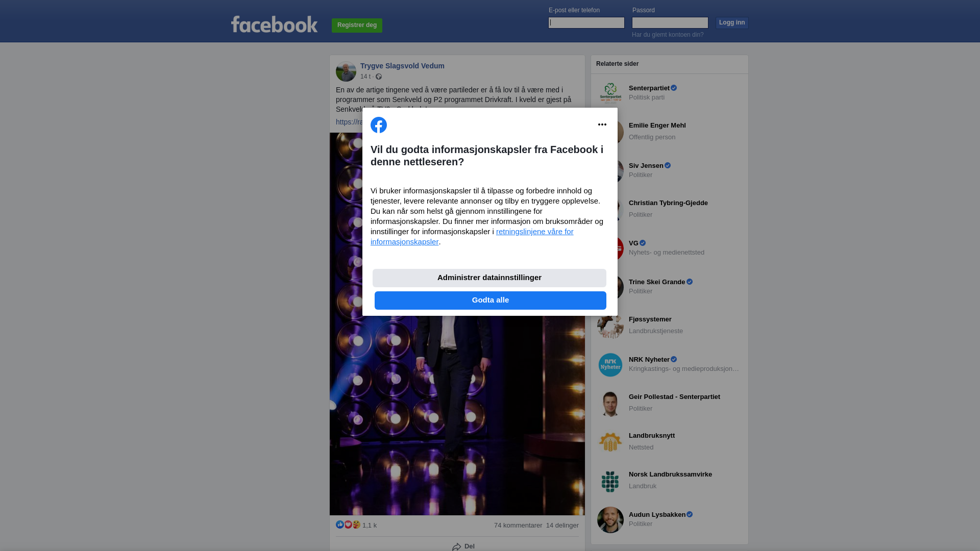This screenshot has width=980, height=551.
Task: Click the Landbruksnytt page logo
Action: pos(610,442)
